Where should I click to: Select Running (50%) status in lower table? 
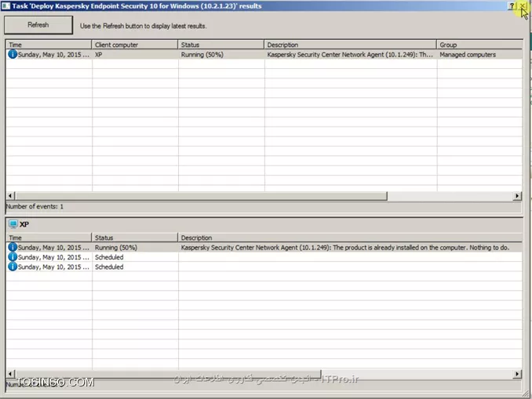[x=116, y=248]
